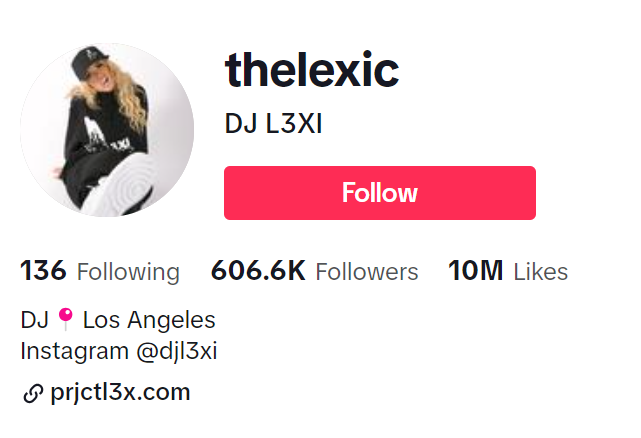Image resolution: width=641 pixels, height=438 pixels.
Task: Click the DJ L3XI display name
Action: coord(273,123)
